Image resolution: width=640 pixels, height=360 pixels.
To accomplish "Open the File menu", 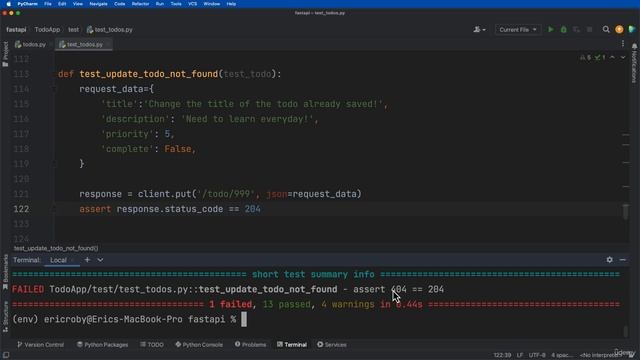I will [x=48, y=4].
